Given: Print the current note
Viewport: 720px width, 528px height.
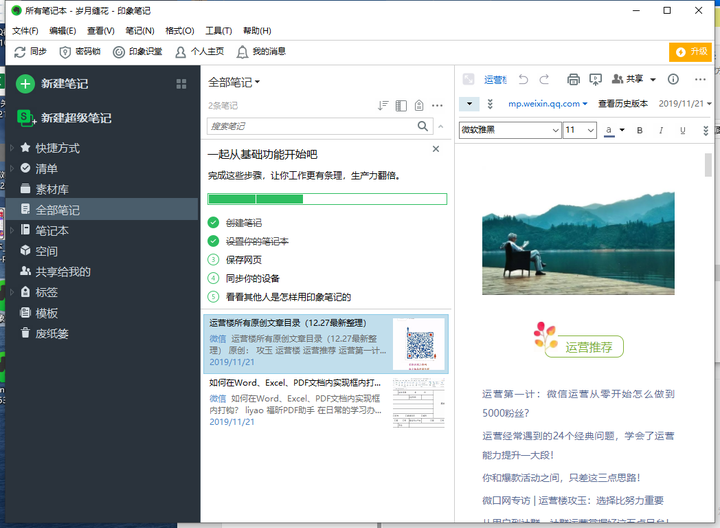Looking at the screenshot, I should click(573, 79).
